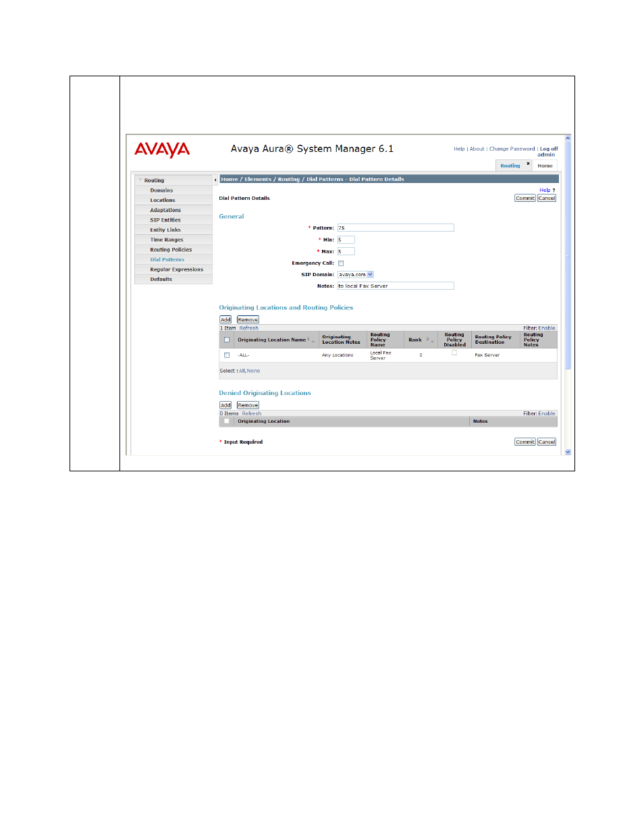Select Dial Patterns in the Routing menu
Viewport: 644px width, 834px height.
point(167,259)
